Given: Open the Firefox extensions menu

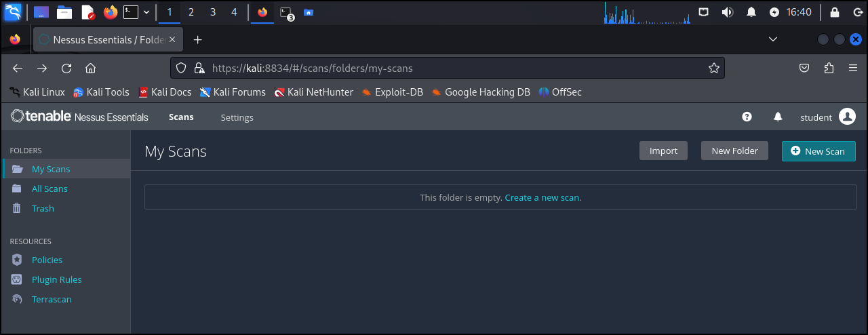Looking at the screenshot, I should click(829, 68).
